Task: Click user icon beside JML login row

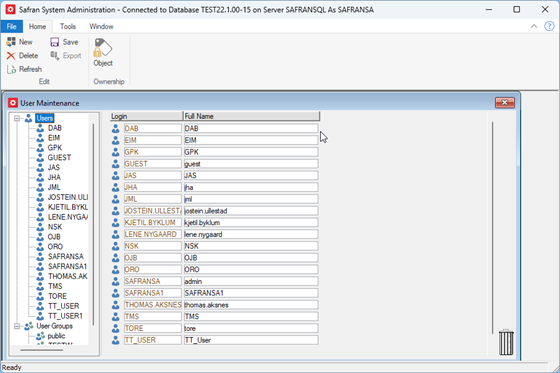Action: pyautogui.click(x=115, y=199)
